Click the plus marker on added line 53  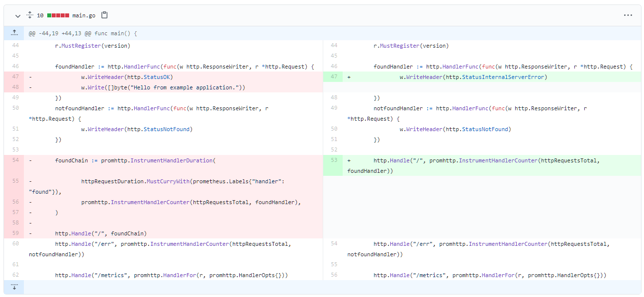pyautogui.click(x=349, y=160)
